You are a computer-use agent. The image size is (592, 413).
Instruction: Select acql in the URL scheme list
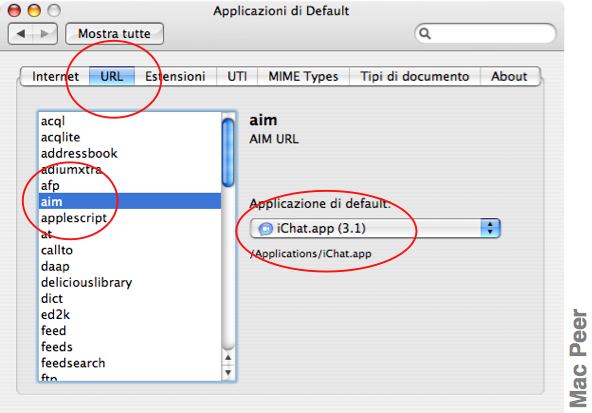click(x=130, y=121)
